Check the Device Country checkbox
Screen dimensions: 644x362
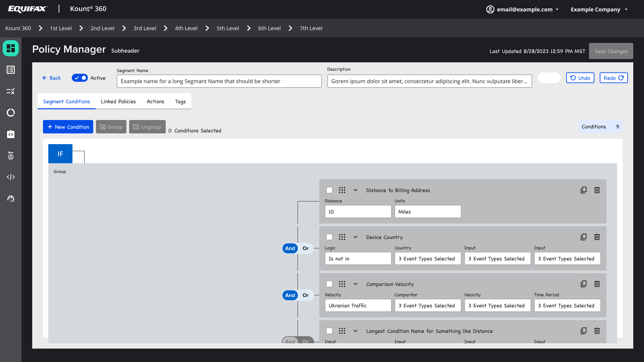(329, 237)
